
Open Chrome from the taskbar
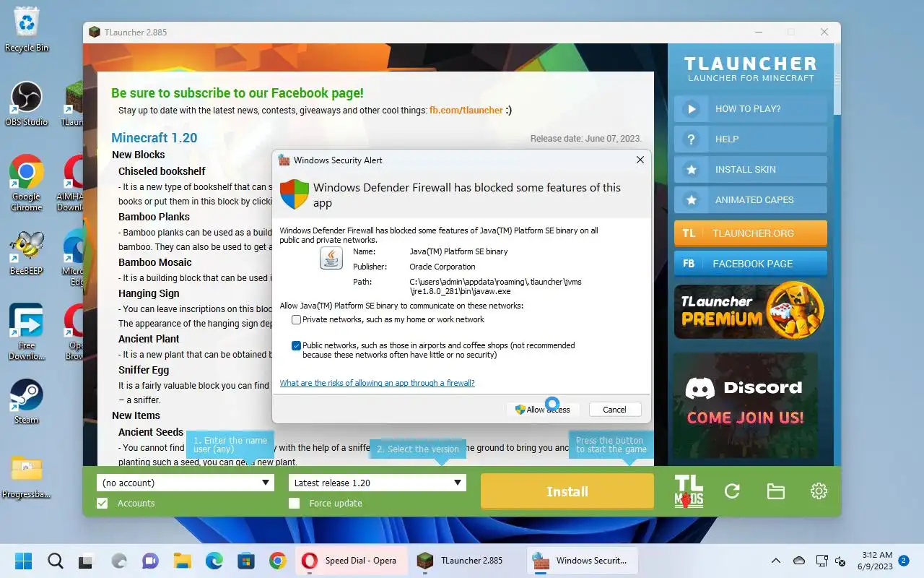277,561
